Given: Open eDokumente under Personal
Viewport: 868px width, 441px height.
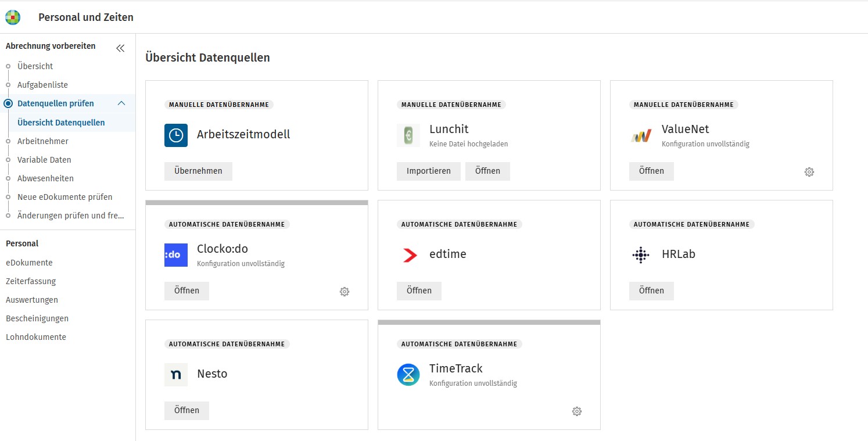Looking at the screenshot, I should (x=29, y=263).
